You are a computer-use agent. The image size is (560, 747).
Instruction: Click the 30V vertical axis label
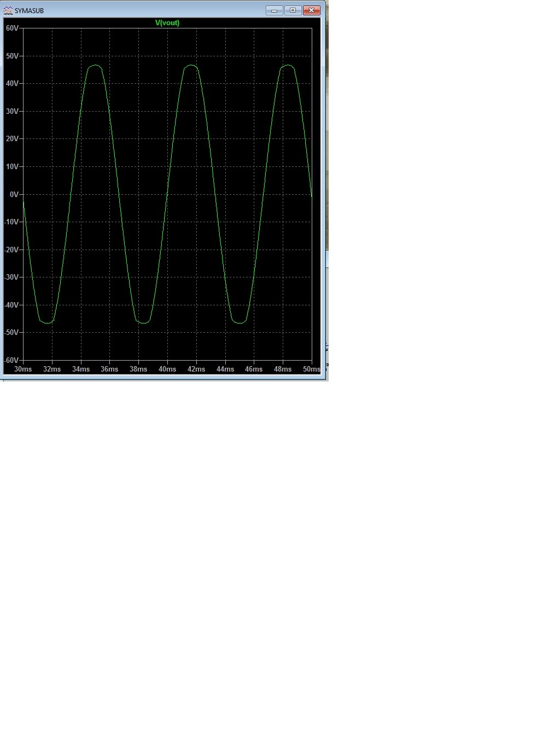click(x=13, y=111)
